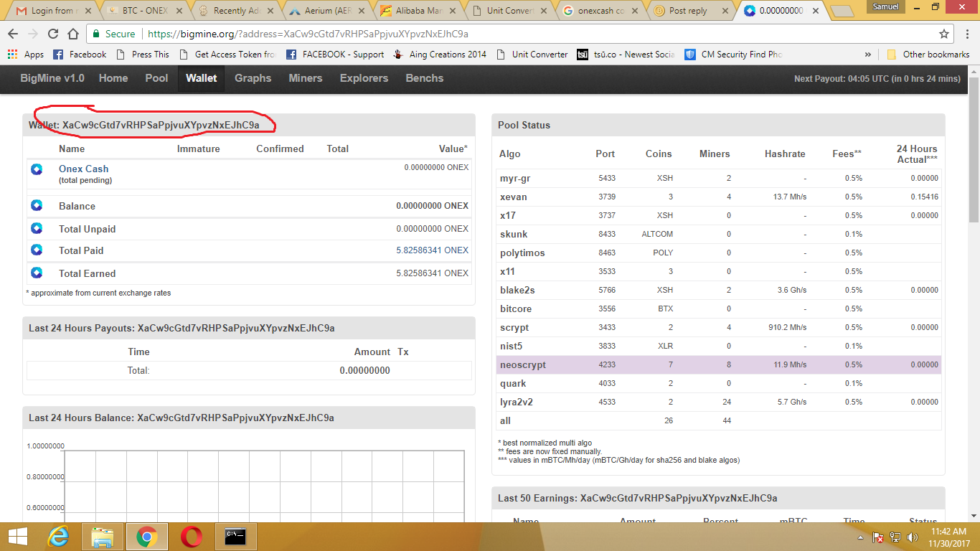Open the Onex Cash coin link
Screen dimensions: 980x551
point(84,169)
